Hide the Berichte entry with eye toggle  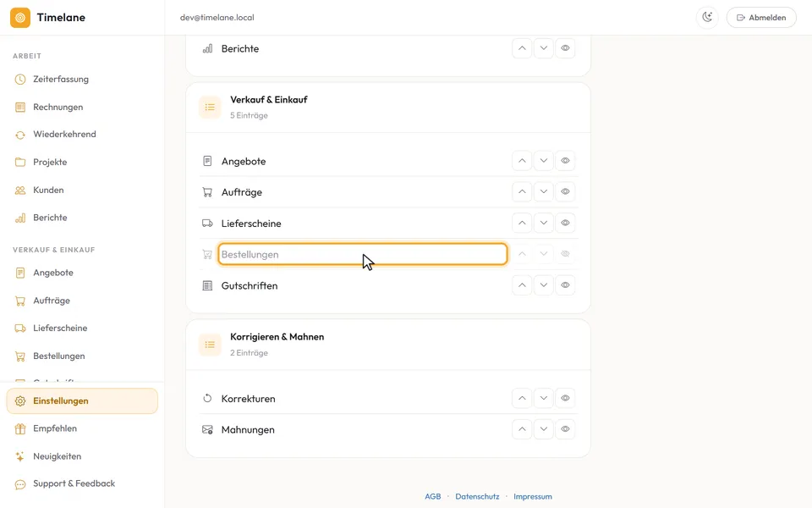point(565,48)
